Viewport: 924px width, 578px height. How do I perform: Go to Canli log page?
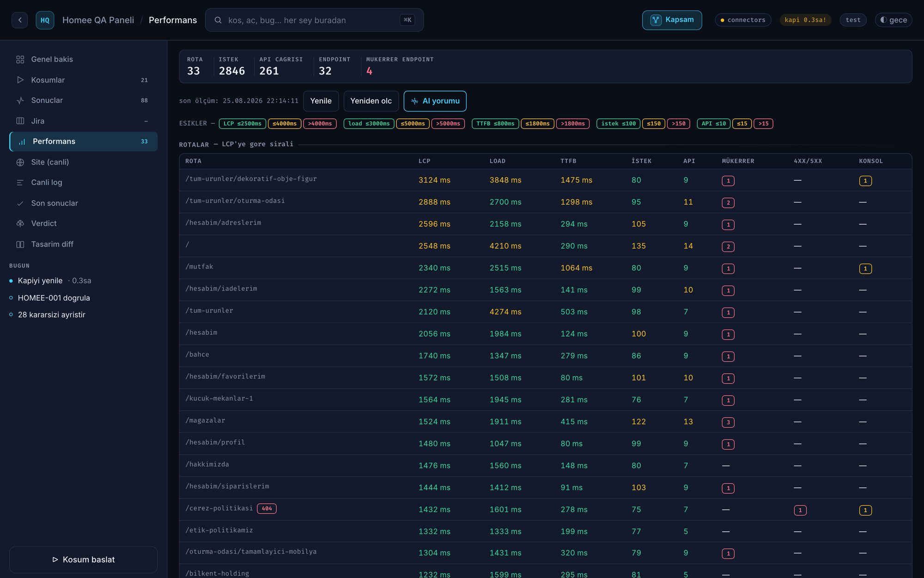[83, 183]
